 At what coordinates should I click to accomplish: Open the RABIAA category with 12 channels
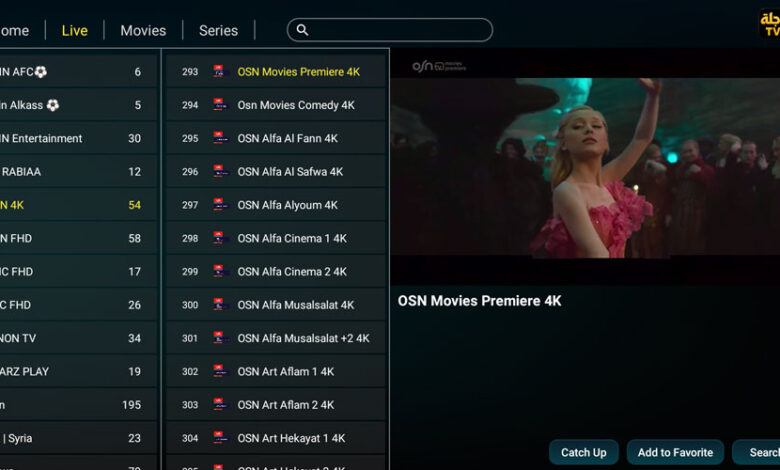tap(75, 172)
